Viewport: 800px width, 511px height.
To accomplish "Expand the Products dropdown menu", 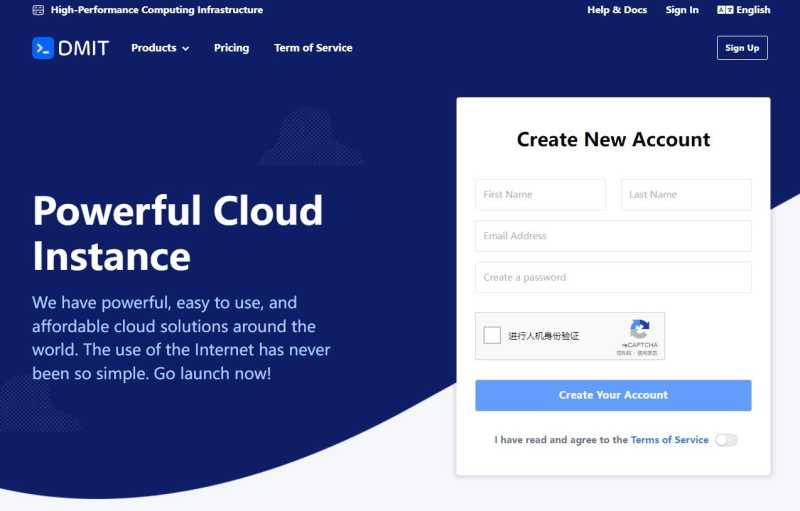I will 160,48.
